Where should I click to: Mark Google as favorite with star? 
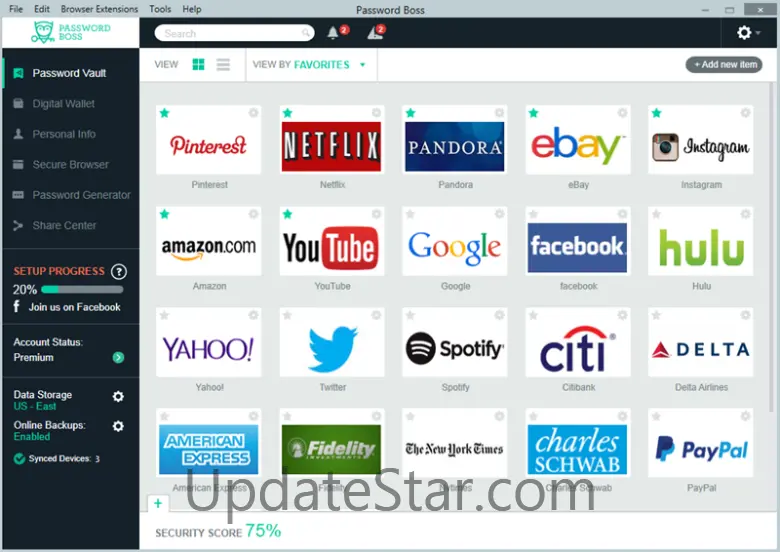(410, 214)
